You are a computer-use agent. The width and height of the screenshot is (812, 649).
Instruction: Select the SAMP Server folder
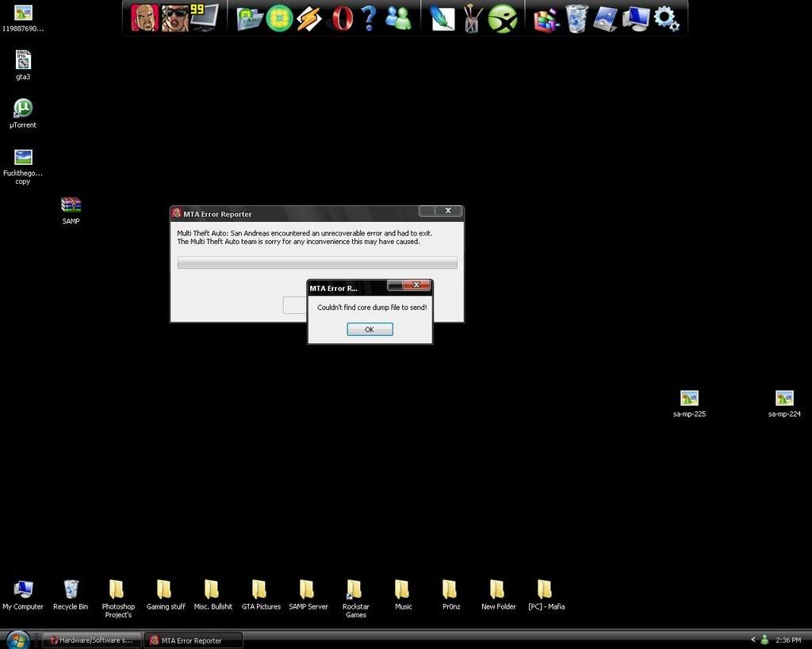coord(308,595)
